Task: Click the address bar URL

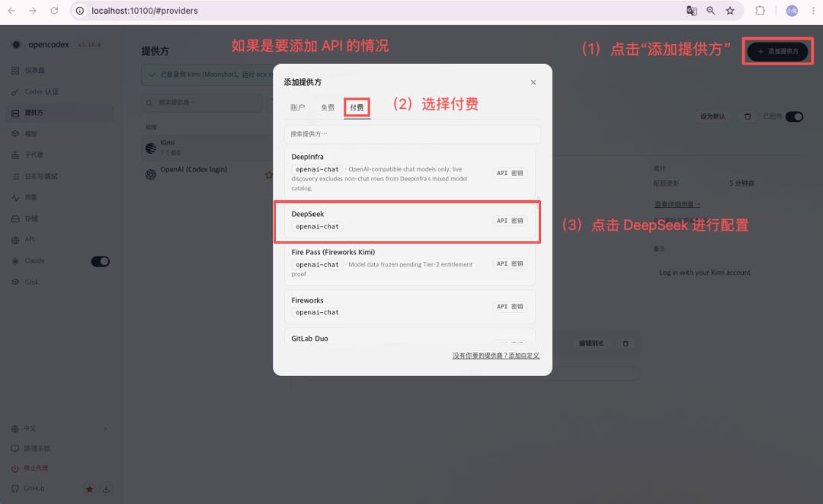Action: click(144, 11)
